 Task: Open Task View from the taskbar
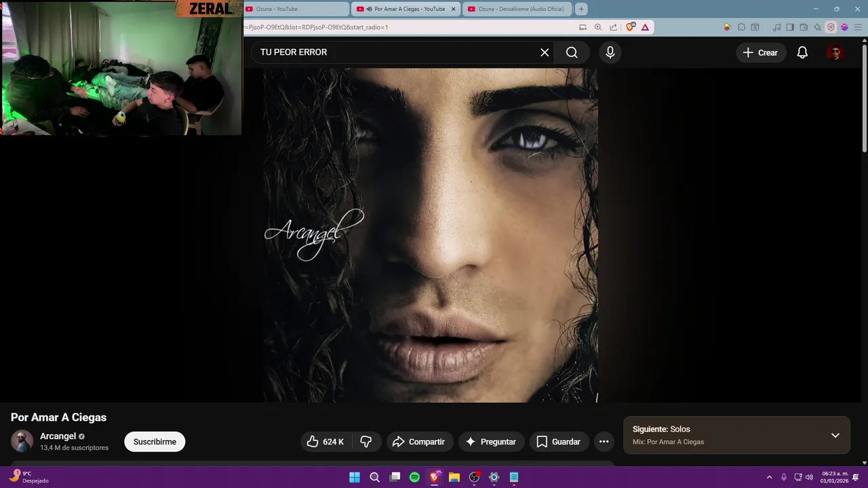pyautogui.click(x=395, y=477)
